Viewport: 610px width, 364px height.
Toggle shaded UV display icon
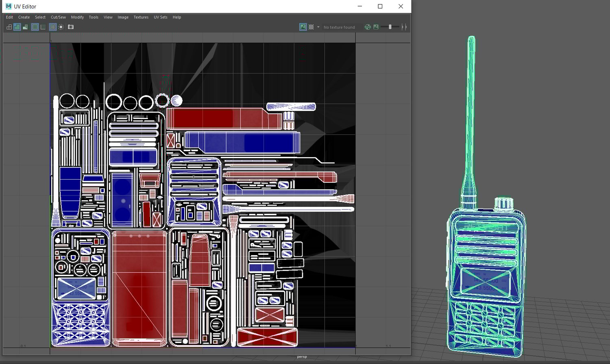click(x=17, y=27)
